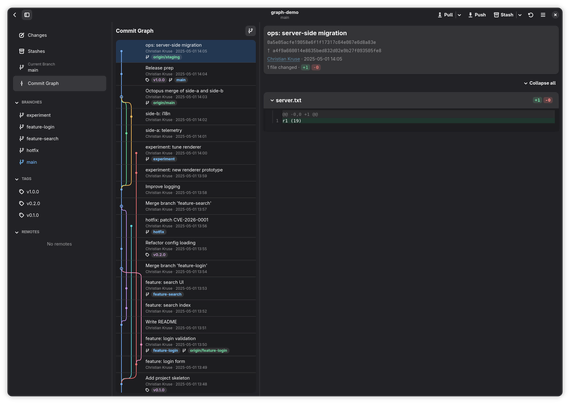The width and height of the screenshot is (570, 404).
Task: Click the v0.2.0 tag label in graph
Action: point(159,255)
